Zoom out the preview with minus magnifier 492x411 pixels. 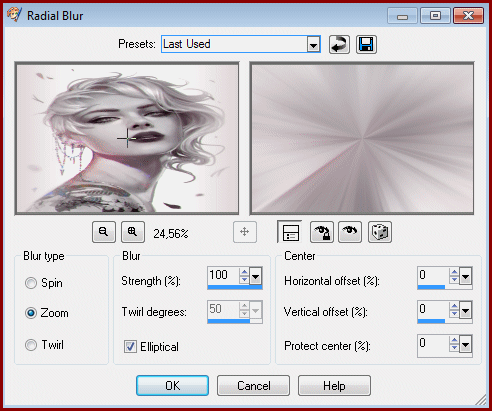click(x=104, y=232)
